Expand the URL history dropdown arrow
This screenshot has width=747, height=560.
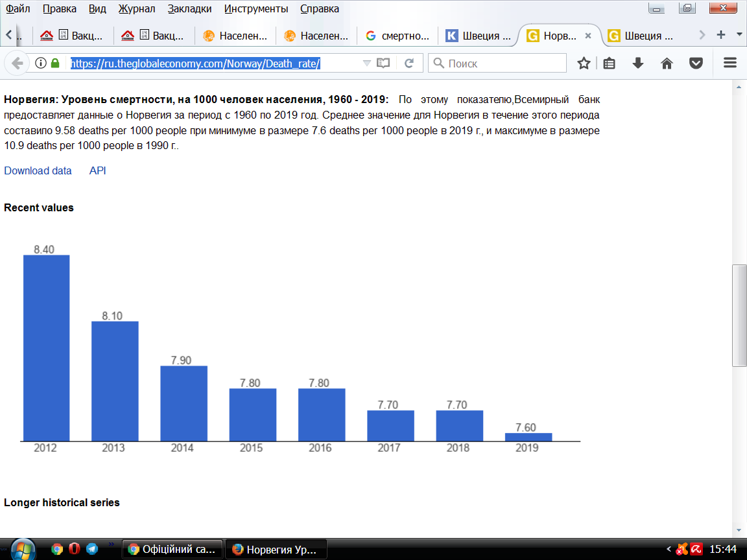click(x=366, y=64)
